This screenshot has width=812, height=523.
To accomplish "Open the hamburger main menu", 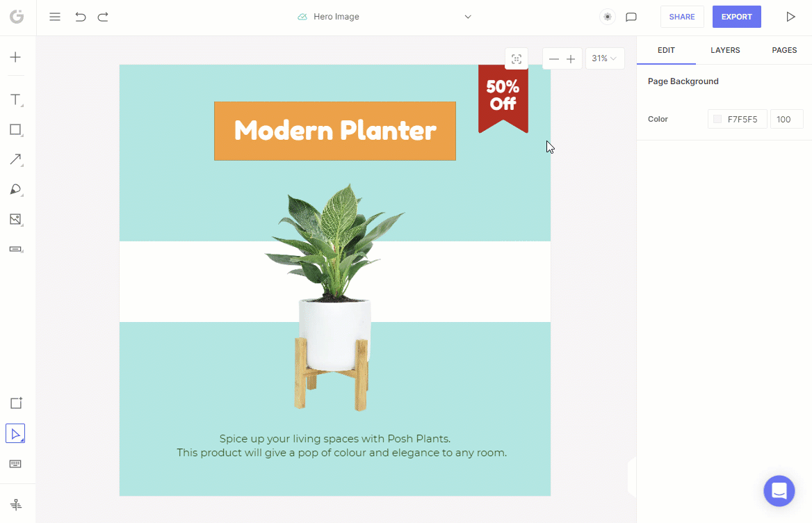I will pos(55,17).
